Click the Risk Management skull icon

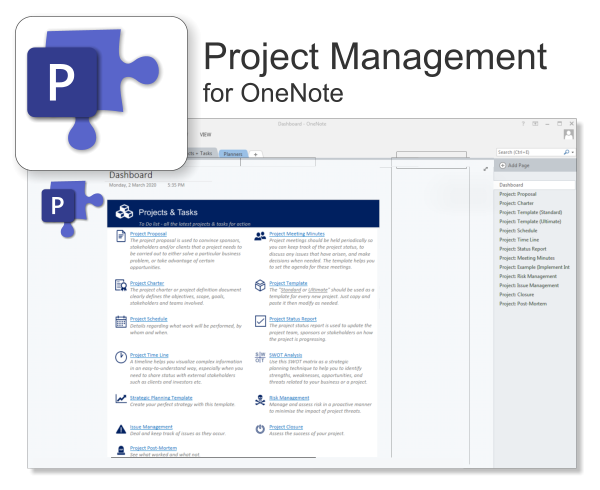pyautogui.click(x=260, y=400)
